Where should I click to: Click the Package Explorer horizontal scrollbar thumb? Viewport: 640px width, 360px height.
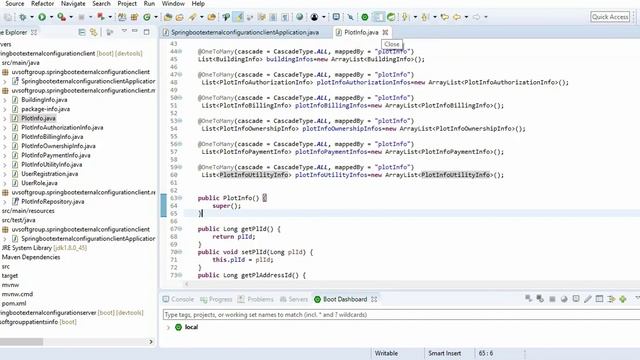[21, 342]
